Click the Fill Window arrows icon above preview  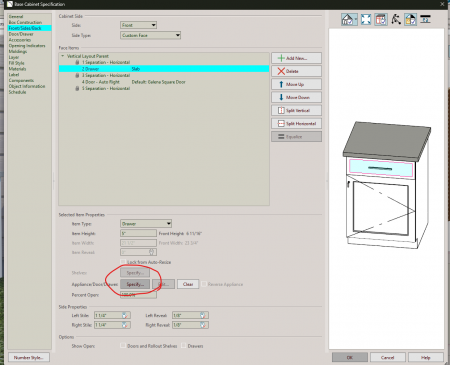pyautogui.click(x=366, y=19)
